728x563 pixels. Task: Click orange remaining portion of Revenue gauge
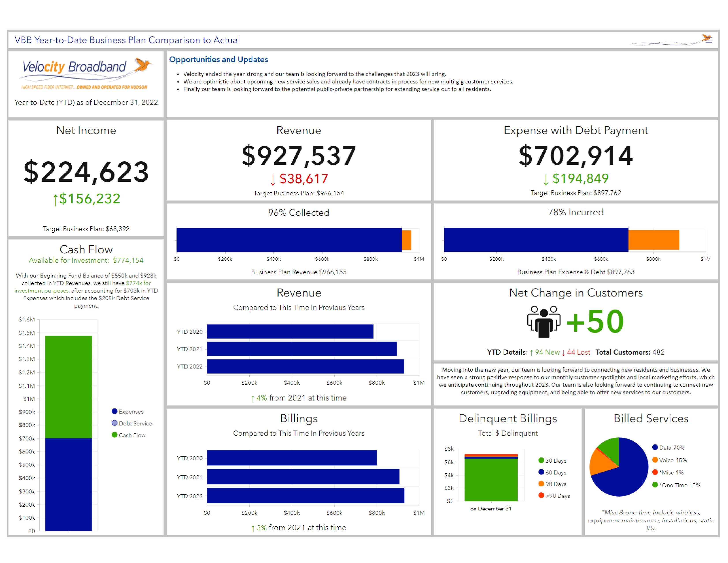pos(406,240)
